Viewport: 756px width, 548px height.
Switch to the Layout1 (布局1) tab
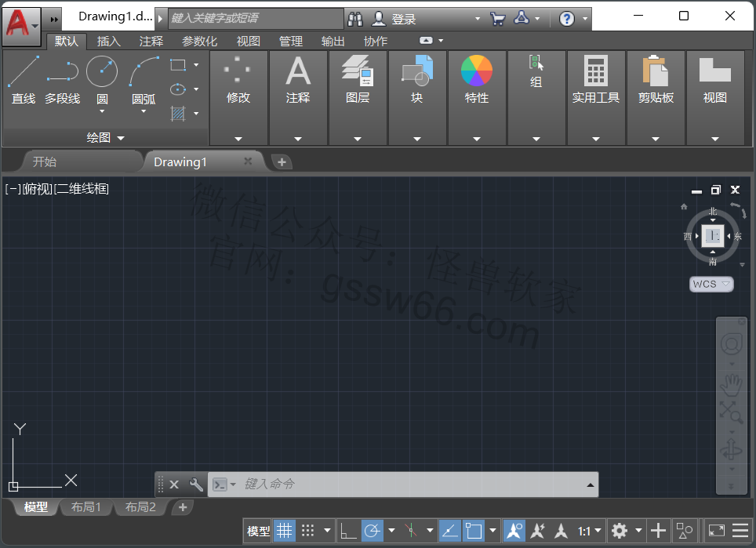pos(86,507)
